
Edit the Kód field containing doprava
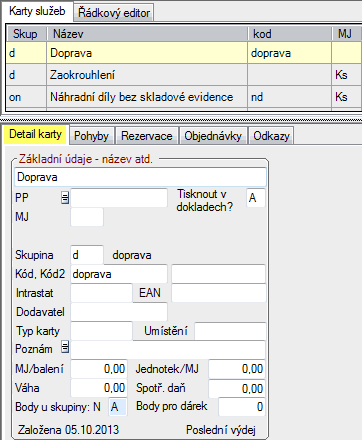click(119, 274)
